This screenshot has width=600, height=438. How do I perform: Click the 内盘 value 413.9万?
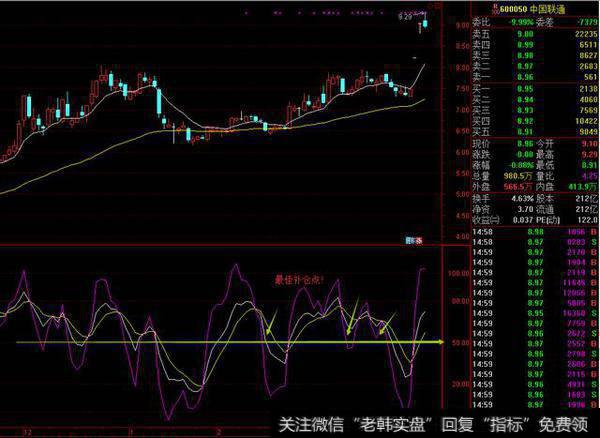coord(583,187)
